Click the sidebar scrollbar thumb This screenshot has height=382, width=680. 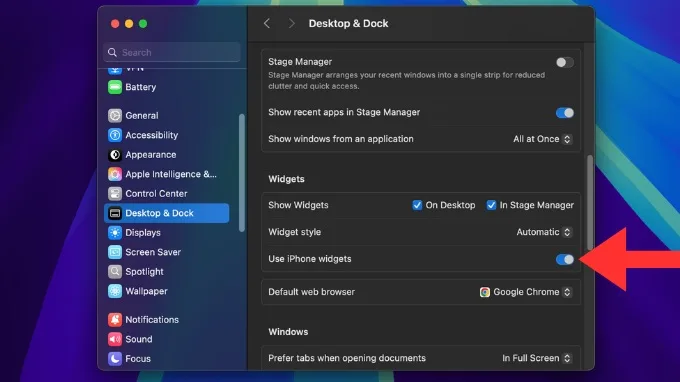242,173
